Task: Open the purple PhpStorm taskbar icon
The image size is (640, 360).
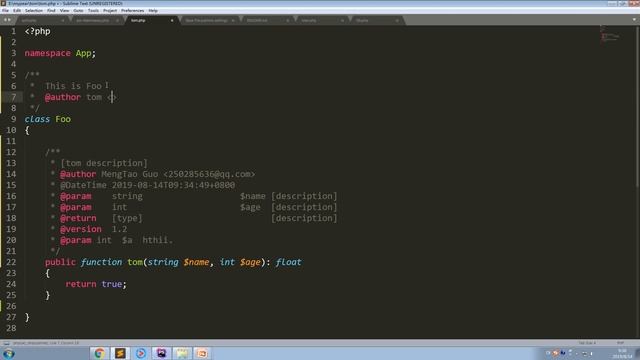Action: tap(162, 353)
